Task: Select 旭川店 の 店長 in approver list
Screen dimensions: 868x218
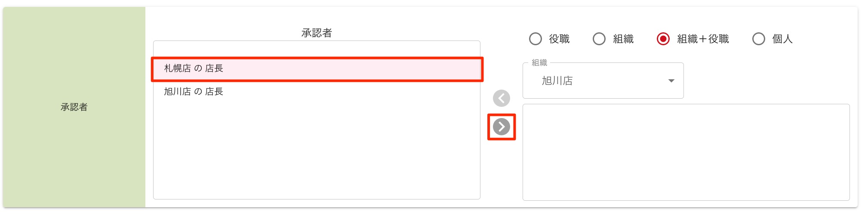Action: 194,91
